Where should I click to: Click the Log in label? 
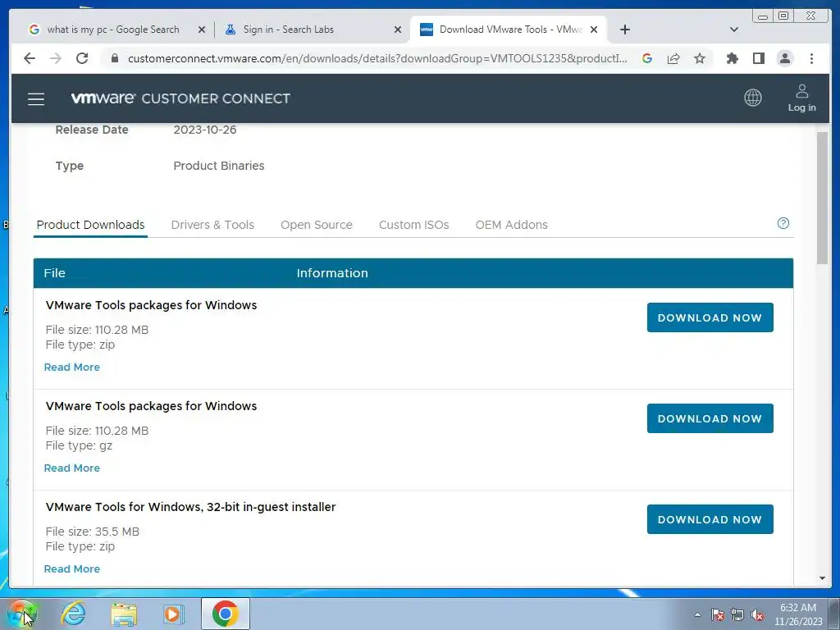pyautogui.click(x=801, y=107)
